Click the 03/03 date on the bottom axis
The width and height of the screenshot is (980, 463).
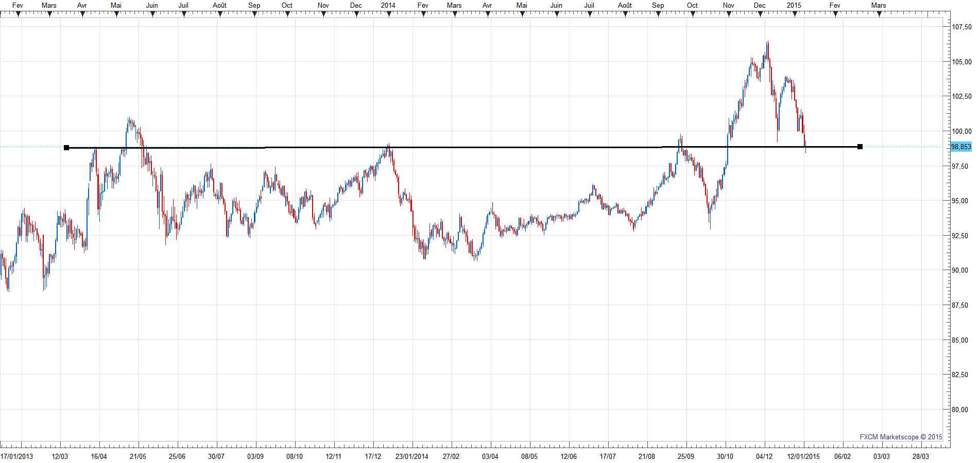(x=882, y=456)
